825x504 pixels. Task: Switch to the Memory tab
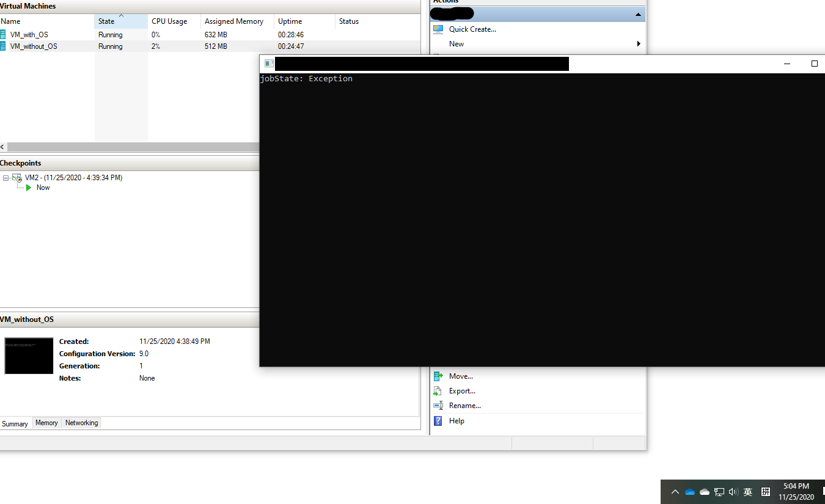pos(46,422)
